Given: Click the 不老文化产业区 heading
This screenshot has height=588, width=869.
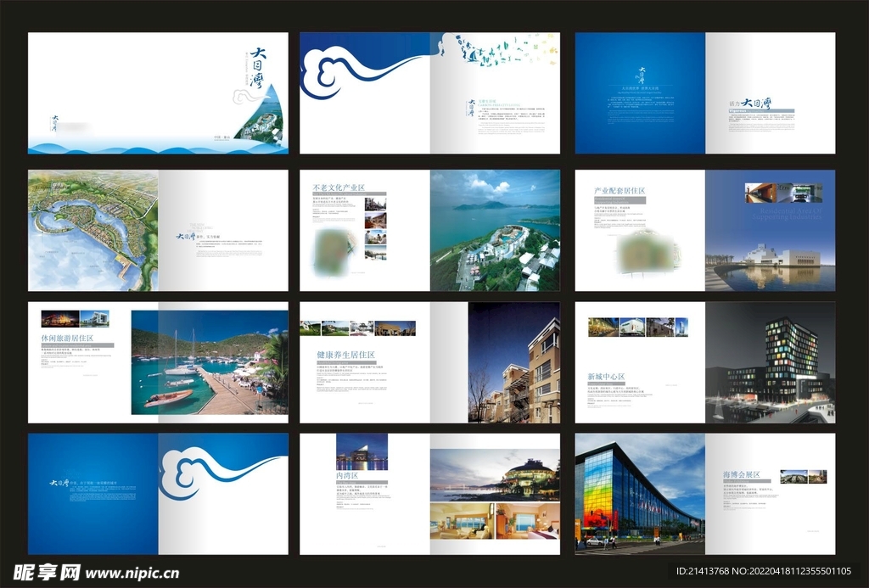Looking at the screenshot, I should pos(339,188).
